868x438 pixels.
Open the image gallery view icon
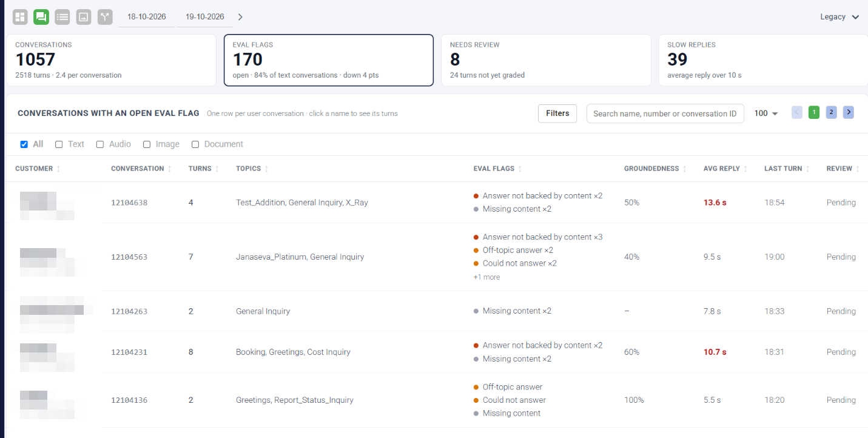coord(84,17)
